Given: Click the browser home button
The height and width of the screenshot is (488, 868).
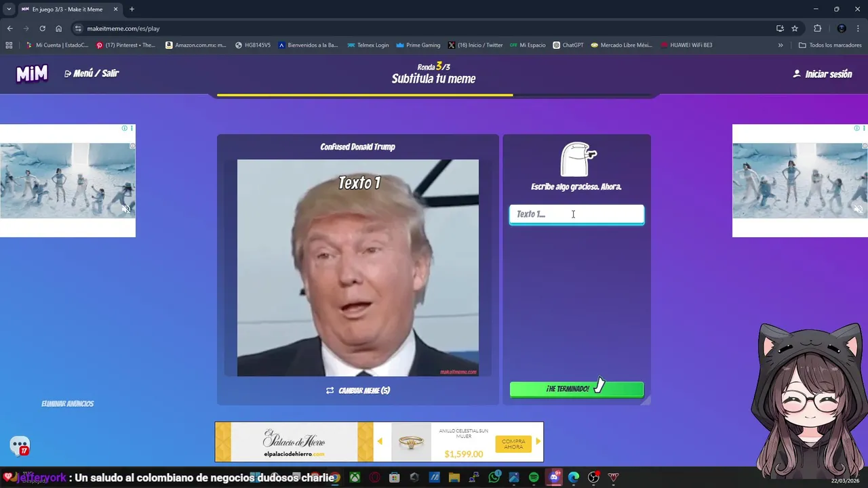Looking at the screenshot, I should 59,28.
